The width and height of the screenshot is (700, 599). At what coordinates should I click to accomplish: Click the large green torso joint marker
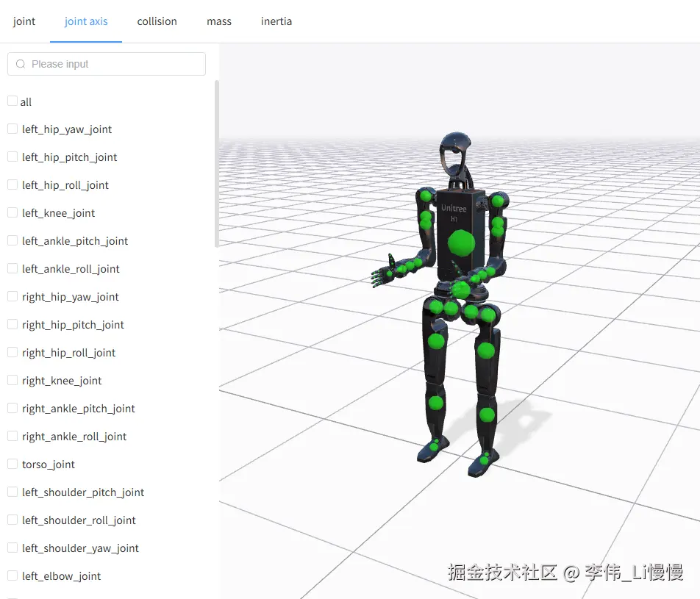461,243
